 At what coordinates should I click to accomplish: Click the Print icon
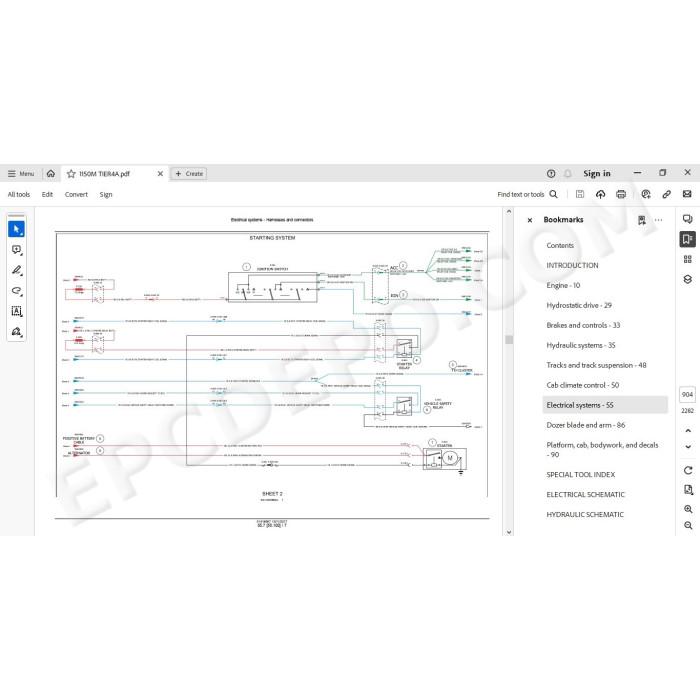pyautogui.click(x=621, y=194)
